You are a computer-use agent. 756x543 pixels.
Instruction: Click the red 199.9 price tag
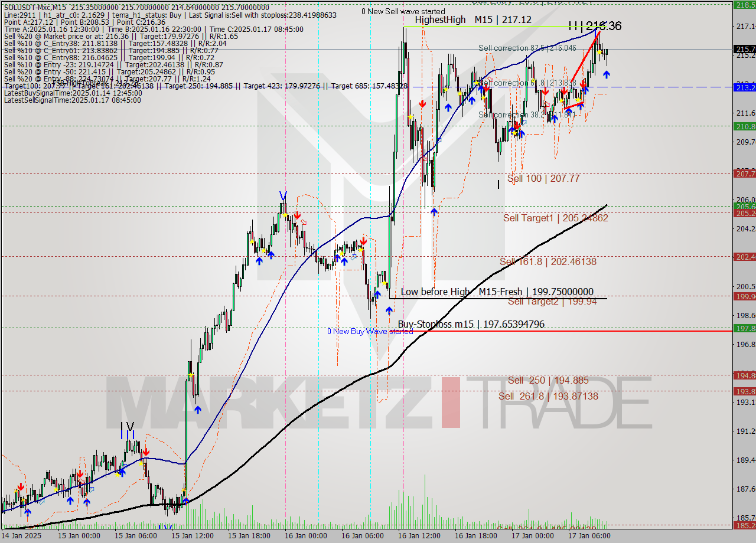[744, 296]
